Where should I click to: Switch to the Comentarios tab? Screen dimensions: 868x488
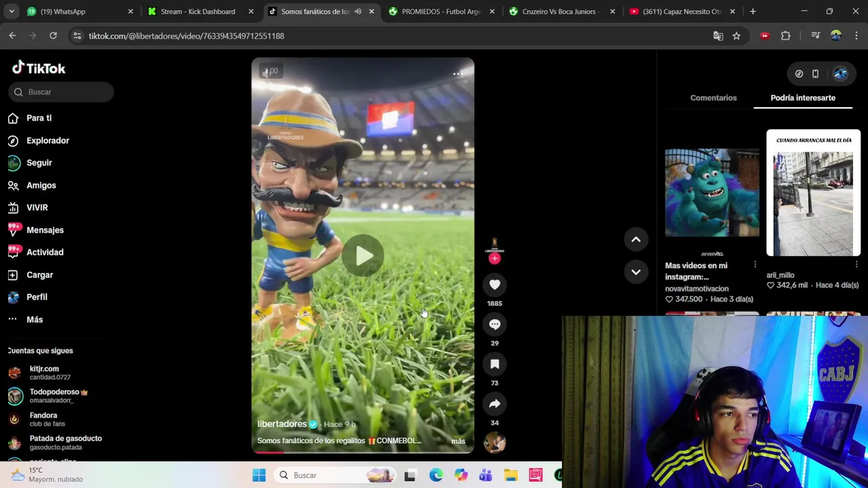click(713, 98)
